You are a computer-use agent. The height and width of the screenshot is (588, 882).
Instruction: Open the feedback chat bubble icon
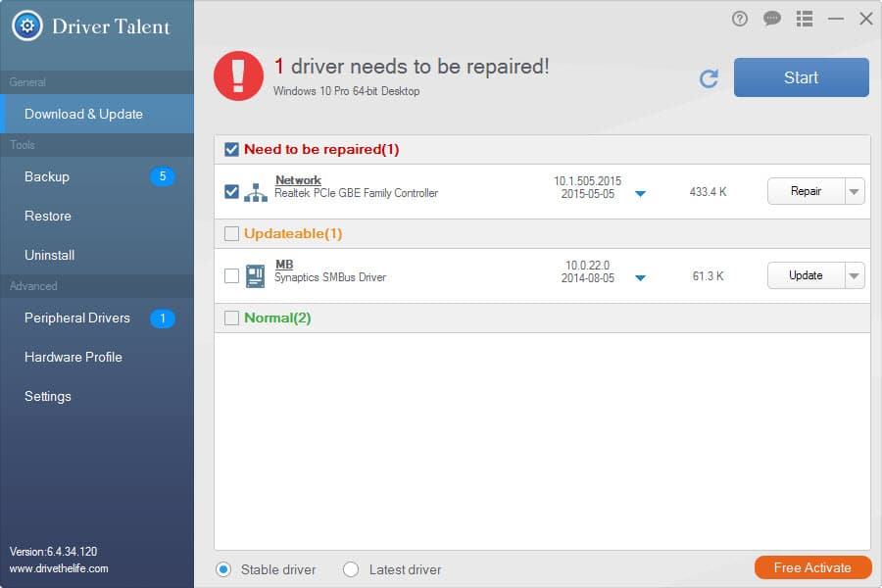point(771,19)
